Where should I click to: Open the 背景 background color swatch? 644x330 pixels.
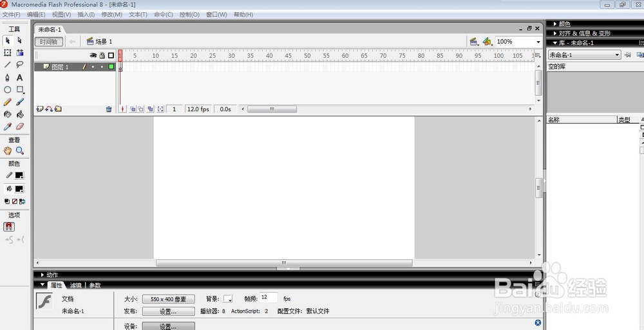click(x=227, y=299)
